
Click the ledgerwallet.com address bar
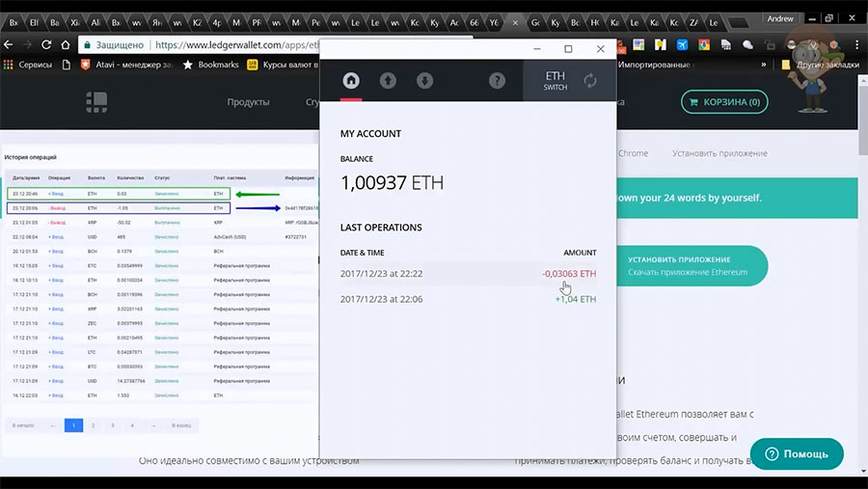(x=237, y=45)
